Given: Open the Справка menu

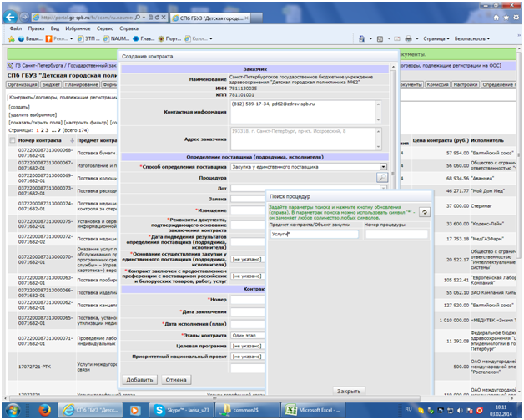Looking at the screenshot, I should click(x=128, y=28).
